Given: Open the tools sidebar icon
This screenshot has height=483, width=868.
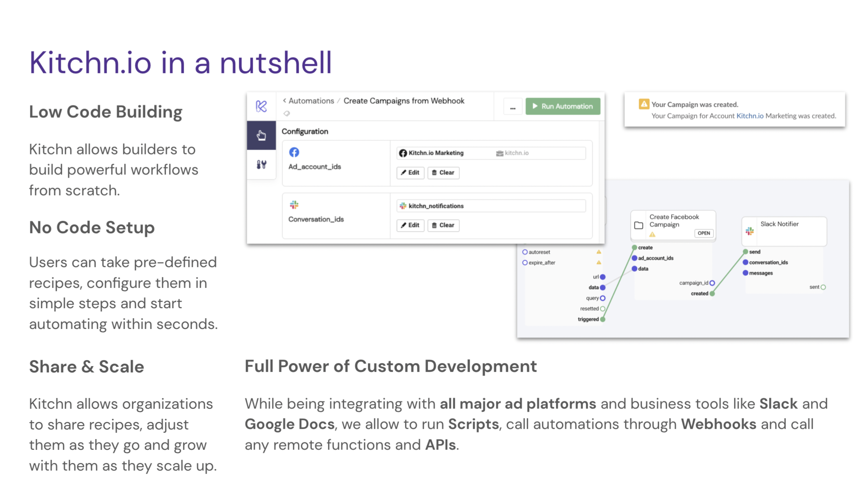Looking at the screenshot, I should tap(261, 164).
